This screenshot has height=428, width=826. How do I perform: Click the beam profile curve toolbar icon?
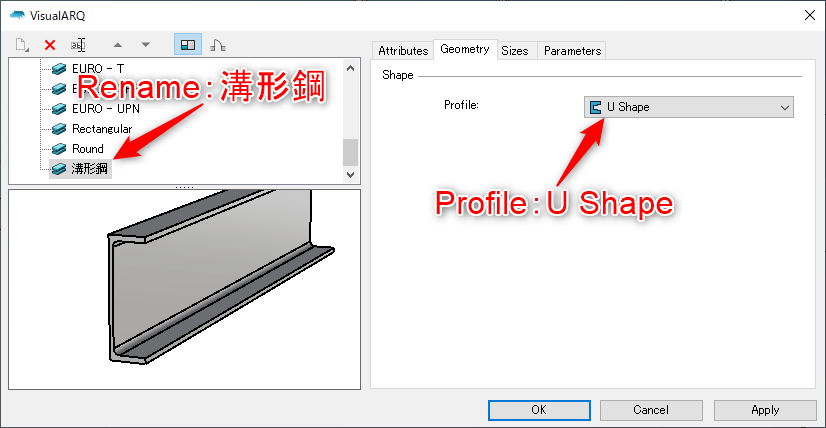pos(218,45)
